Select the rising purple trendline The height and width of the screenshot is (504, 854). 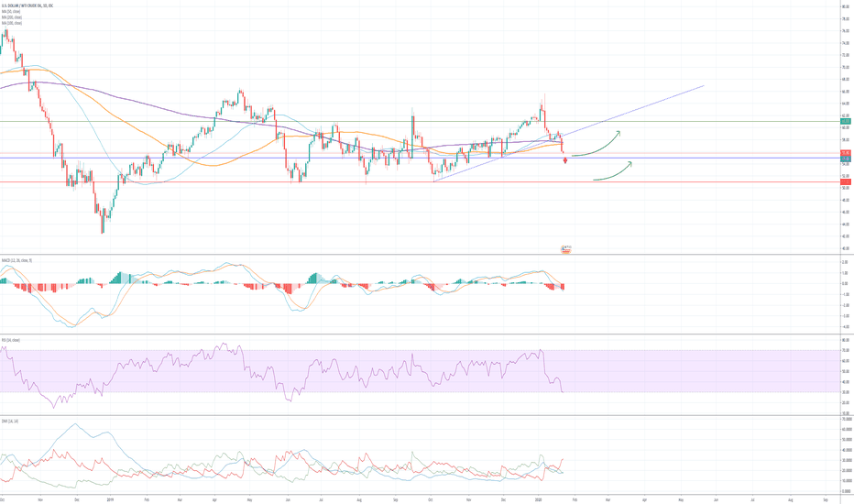tap(569, 134)
